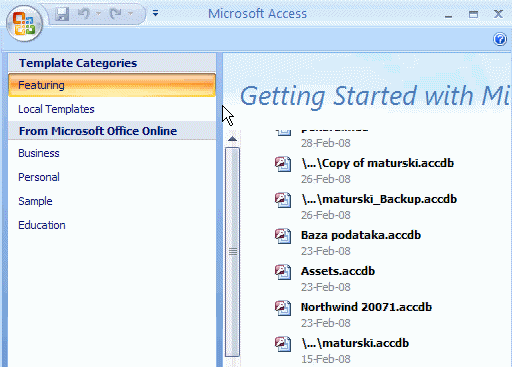
Task: Open Microsoft Access Help icon
Action: click(x=500, y=39)
